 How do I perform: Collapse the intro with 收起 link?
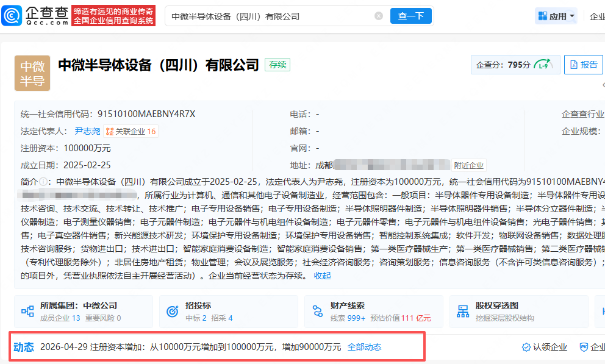click(x=322, y=276)
